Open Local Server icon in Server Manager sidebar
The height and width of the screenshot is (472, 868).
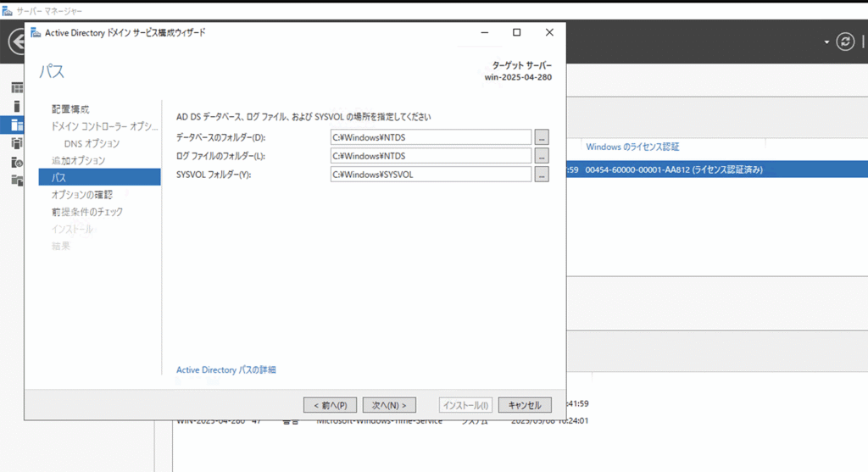[x=17, y=106]
